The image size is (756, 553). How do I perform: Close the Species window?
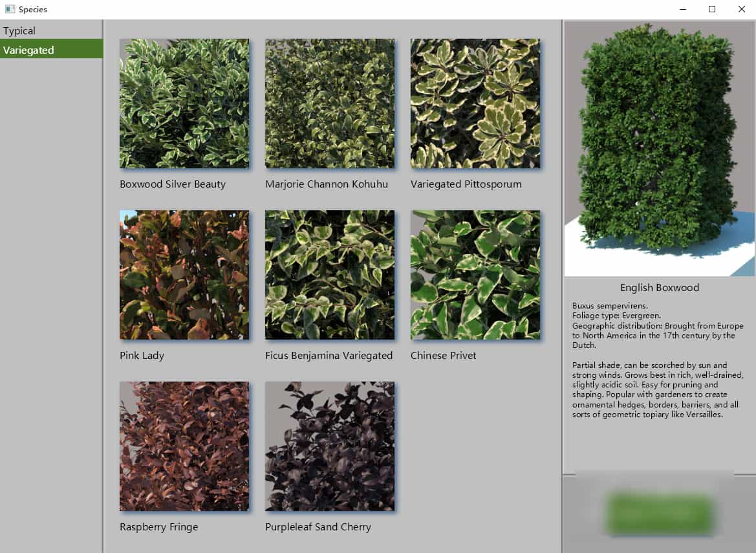(741, 9)
